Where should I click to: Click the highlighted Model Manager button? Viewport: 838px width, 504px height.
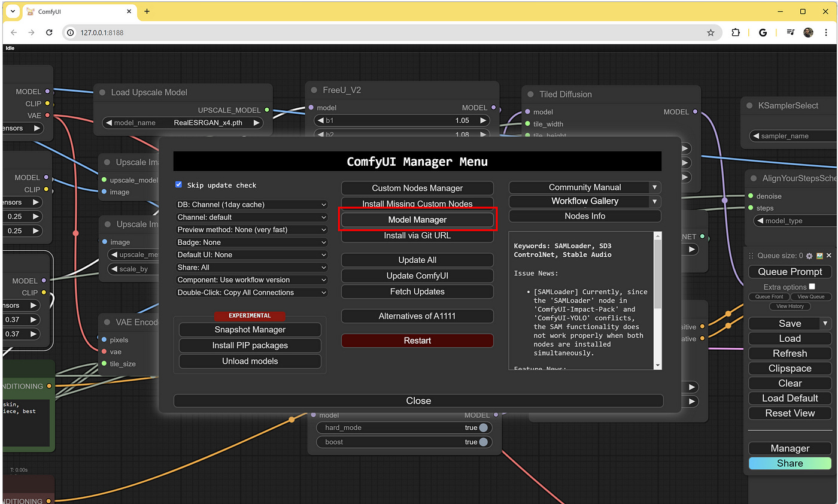[417, 220]
